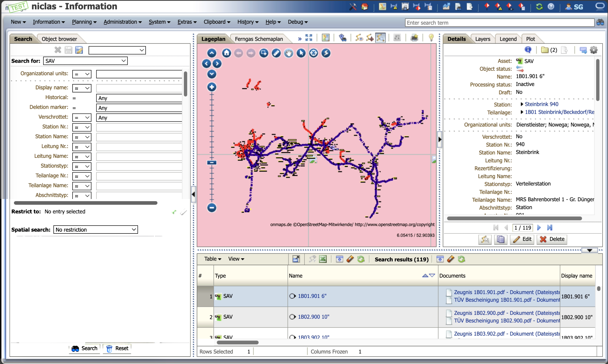
Task: Switch to the Layers tab
Action: (x=482, y=39)
